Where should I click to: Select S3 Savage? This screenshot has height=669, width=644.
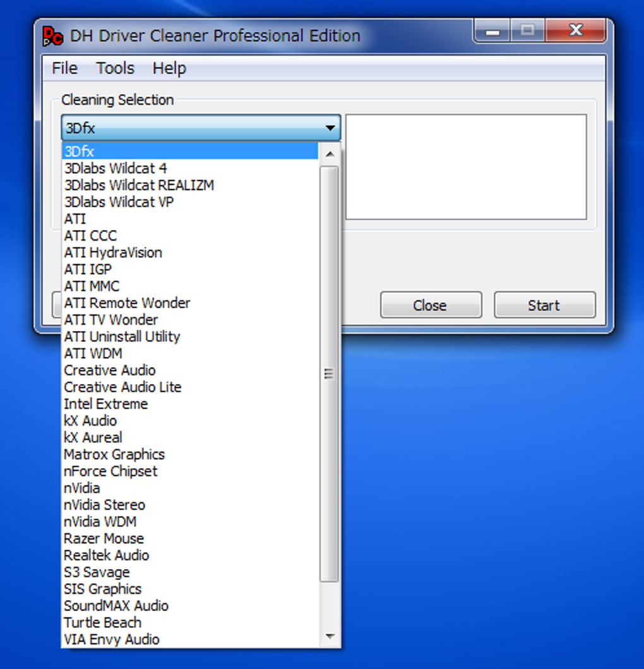[190, 572]
